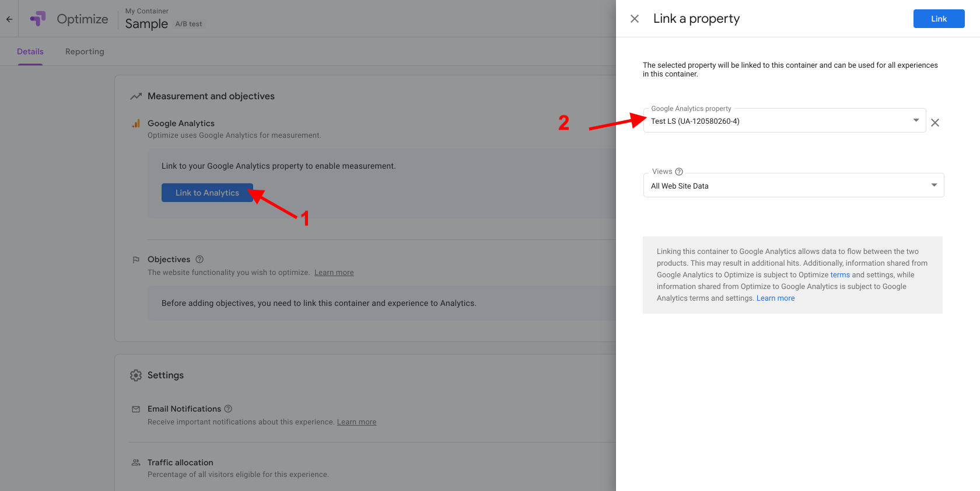Click Measurement and objectives heading
980x491 pixels.
click(x=211, y=96)
